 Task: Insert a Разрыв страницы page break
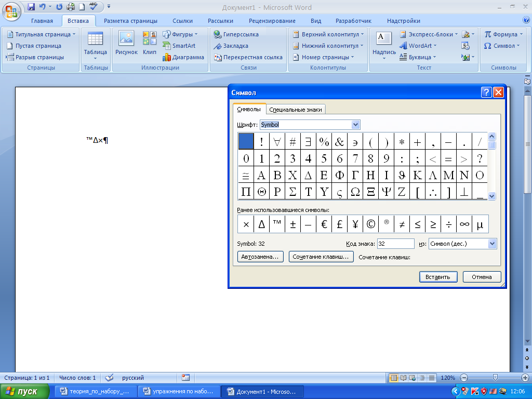coord(35,57)
